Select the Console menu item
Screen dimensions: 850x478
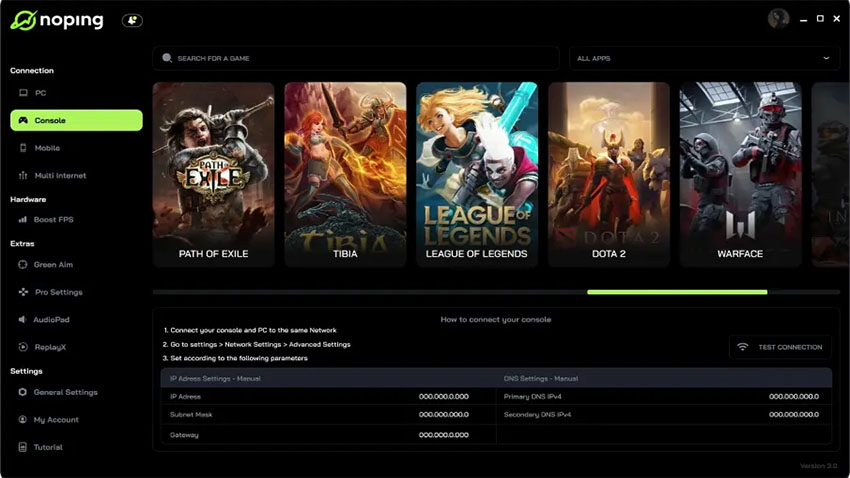(76, 120)
